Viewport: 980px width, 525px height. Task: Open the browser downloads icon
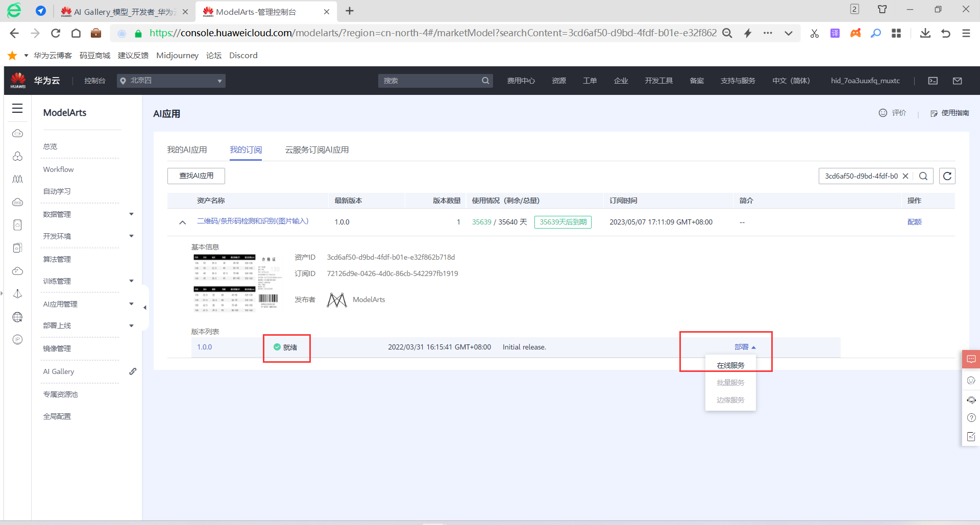pos(925,33)
